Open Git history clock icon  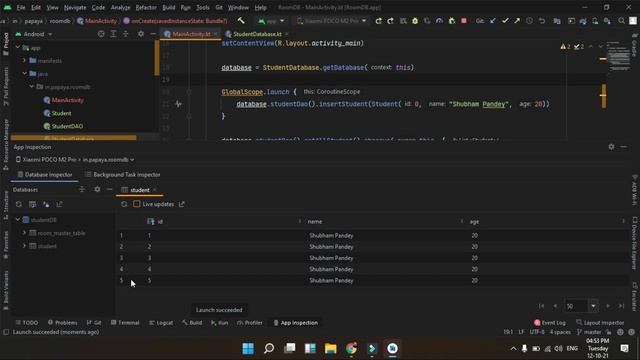(x=529, y=21)
